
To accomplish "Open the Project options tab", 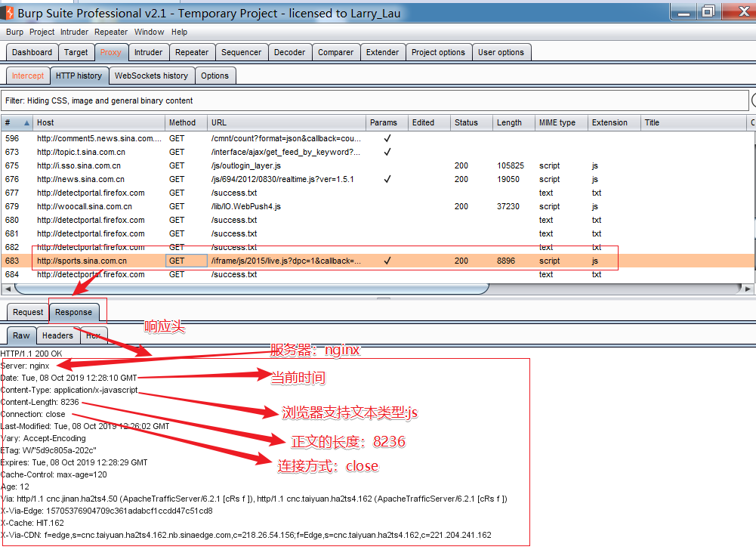I will pos(438,52).
